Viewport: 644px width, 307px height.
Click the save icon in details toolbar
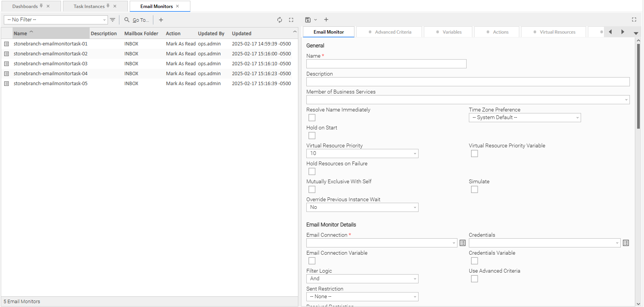[x=308, y=20]
